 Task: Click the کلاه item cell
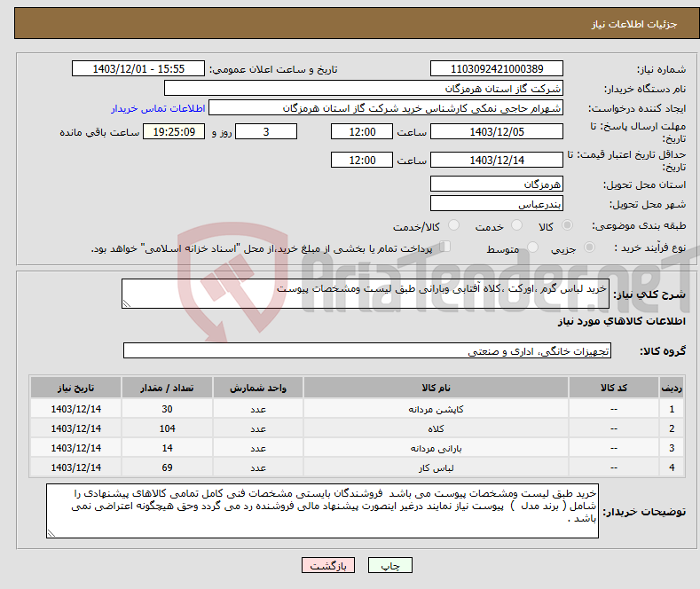pos(436,428)
